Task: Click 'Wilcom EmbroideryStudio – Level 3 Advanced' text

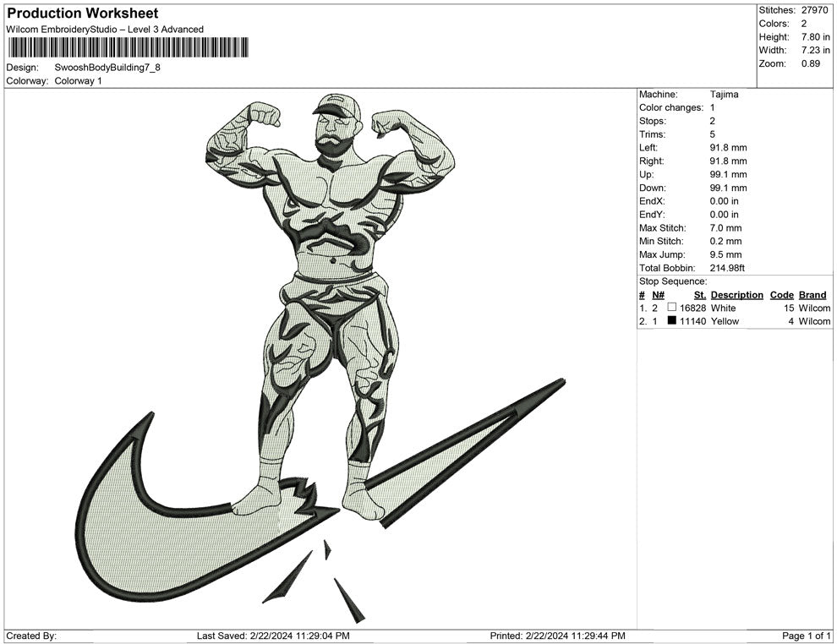Action: click(105, 30)
